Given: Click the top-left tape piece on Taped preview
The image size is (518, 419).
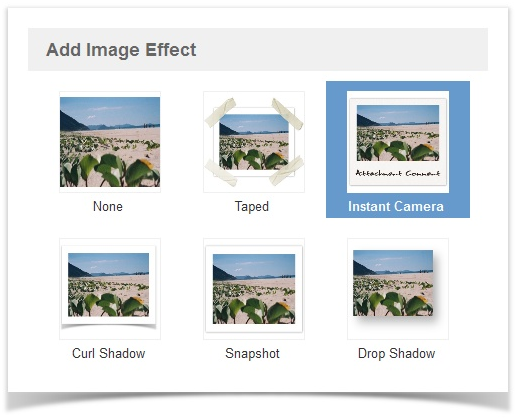Looking at the screenshot, I should [x=220, y=112].
